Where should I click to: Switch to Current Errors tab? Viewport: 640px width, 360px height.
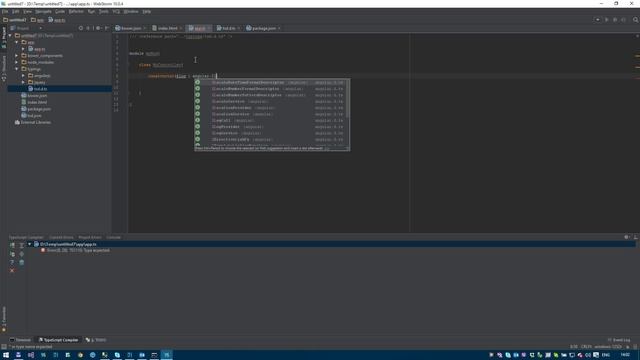click(x=61, y=237)
